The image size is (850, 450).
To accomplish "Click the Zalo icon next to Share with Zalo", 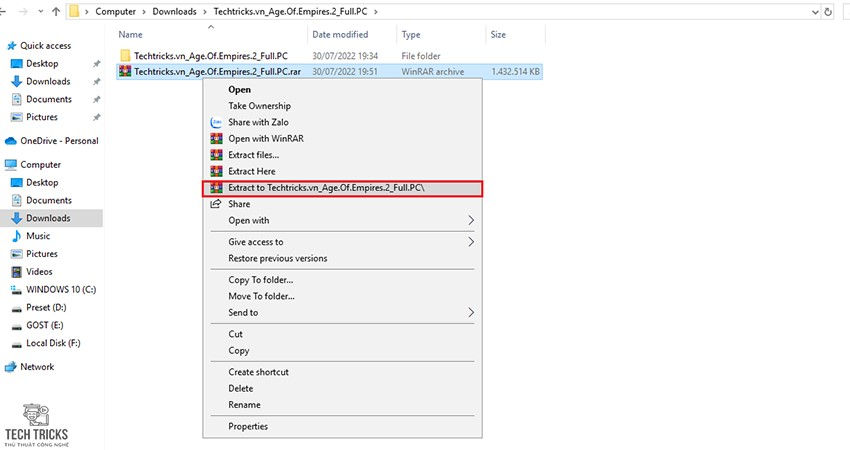I will tap(216, 123).
